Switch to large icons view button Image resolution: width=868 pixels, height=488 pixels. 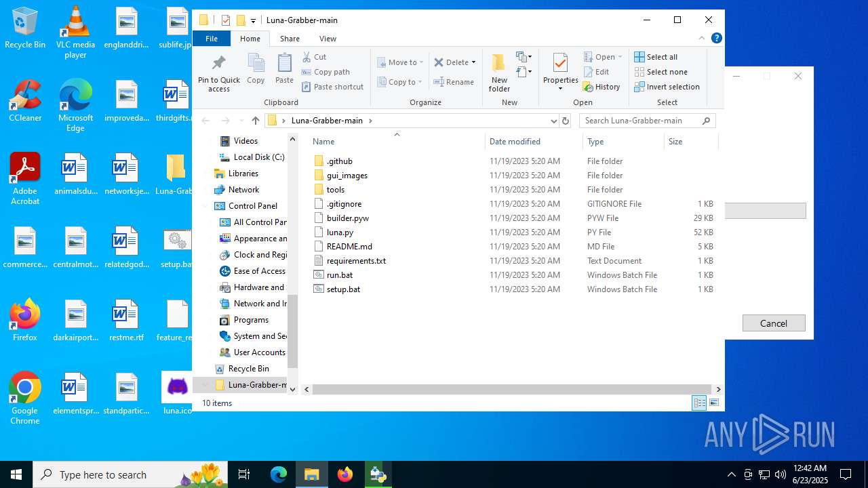[x=713, y=403]
